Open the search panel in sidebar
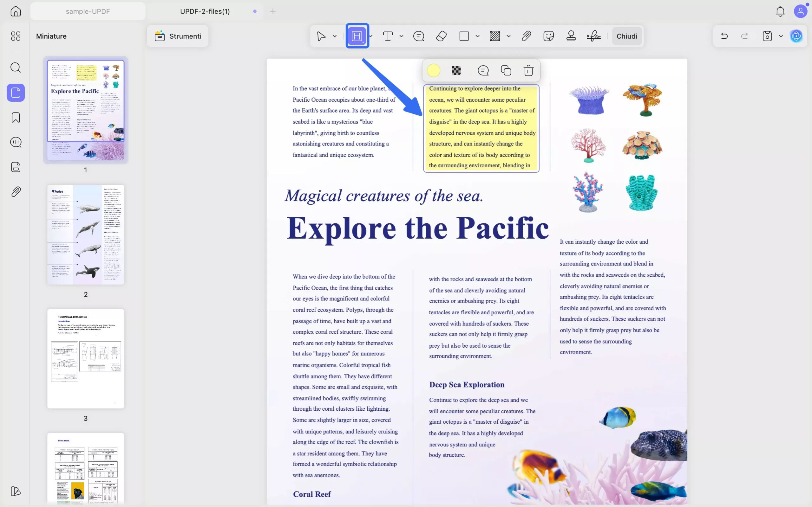 pos(16,67)
